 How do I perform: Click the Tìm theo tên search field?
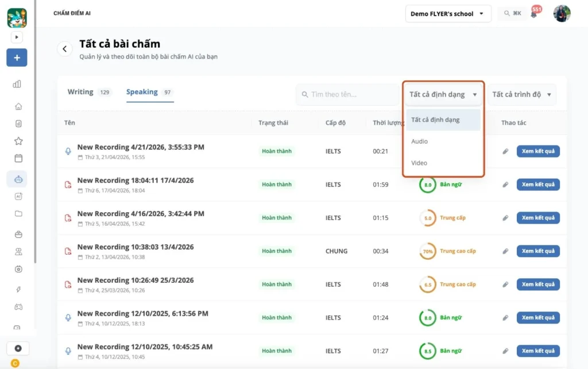[x=349, y=94]
